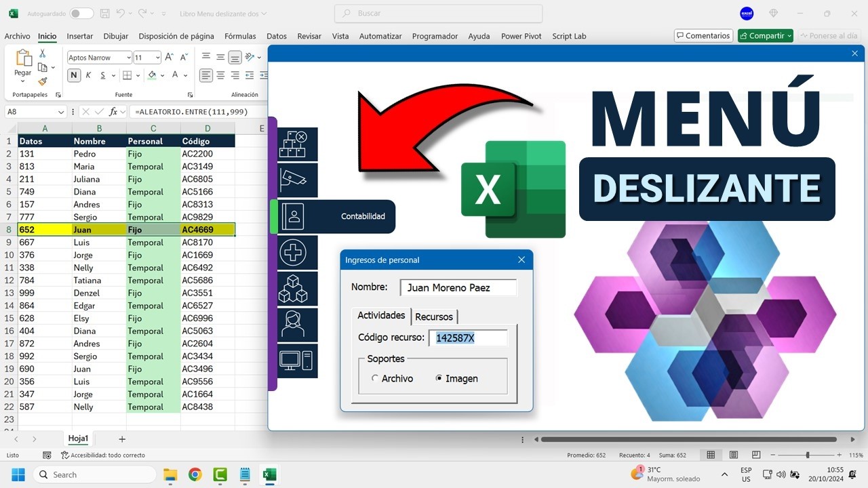Select the female user menu icon
The width and height of the screenshot is (868, 488).
[297, 325]
